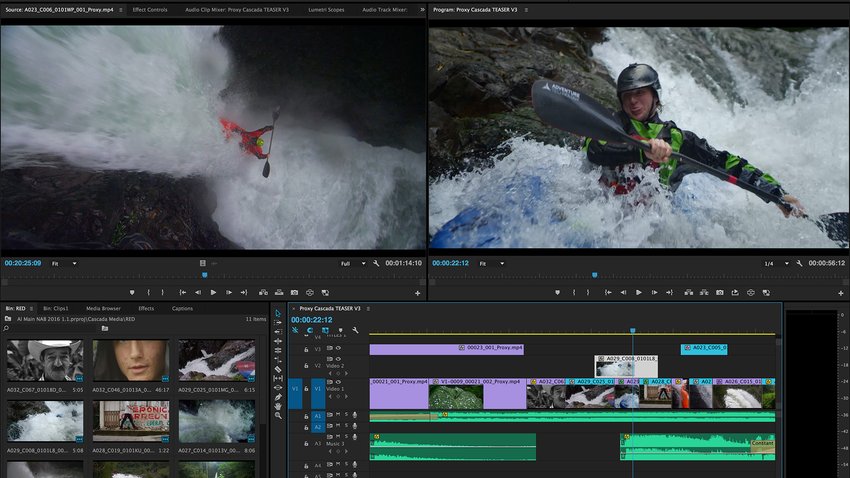Click Overwrite button in Source monitor

pos(279,293)
